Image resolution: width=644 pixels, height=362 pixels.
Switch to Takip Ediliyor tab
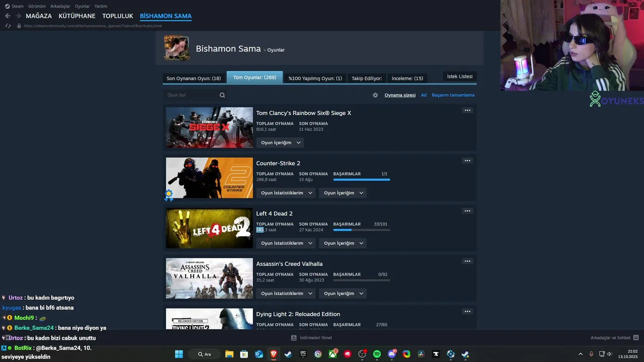(367, 78)
